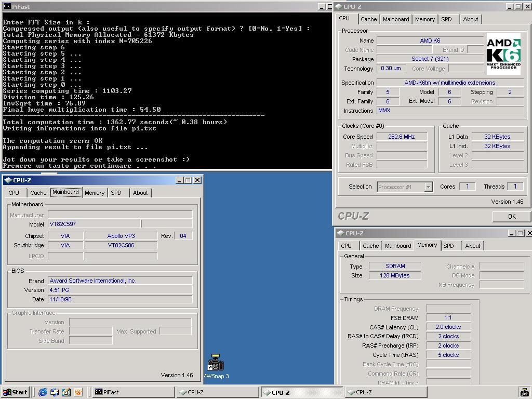Switch to CPU tab in Mainboard CPU-Z window
Viewport: 532px width, 399px height.
tap(14, 193)
